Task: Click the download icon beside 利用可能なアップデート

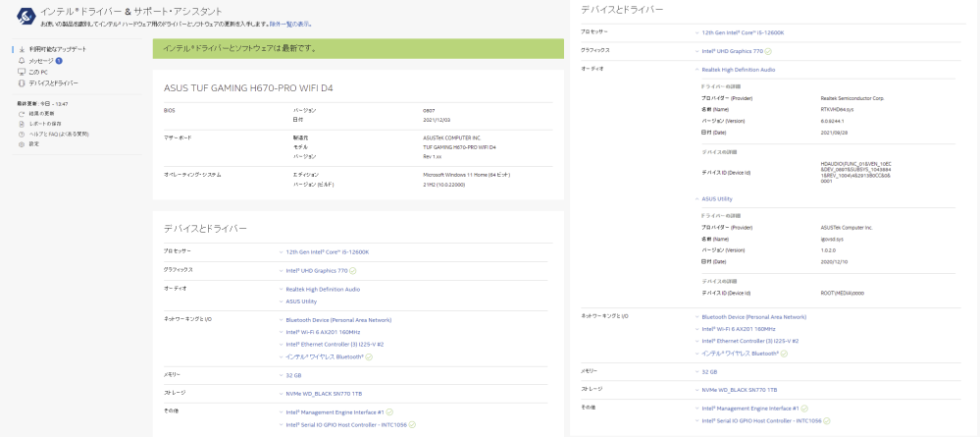Action: click(x=22, y=49)
